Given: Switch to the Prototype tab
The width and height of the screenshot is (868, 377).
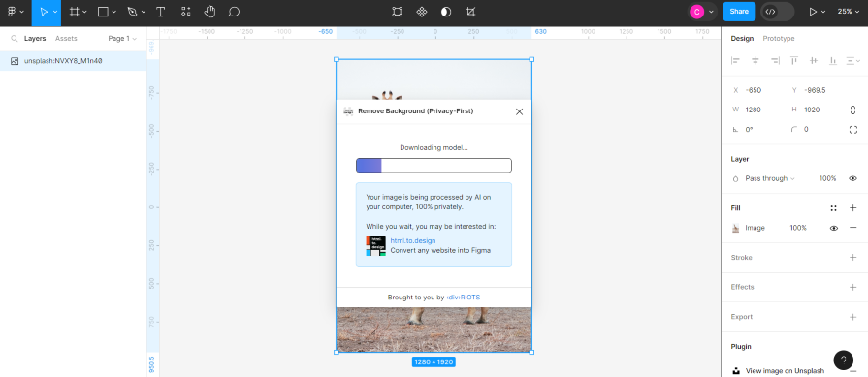Looking at the screenshot, I should pos(779,39).
